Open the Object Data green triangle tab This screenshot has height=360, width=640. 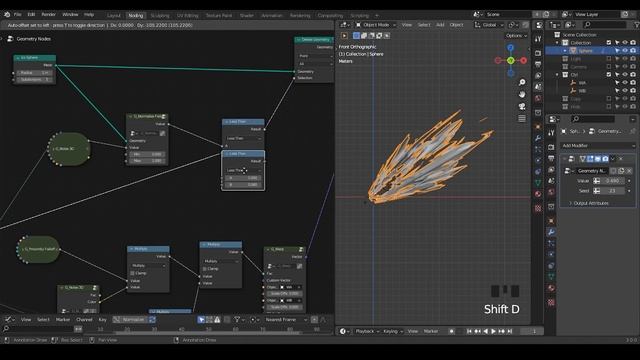551,277
